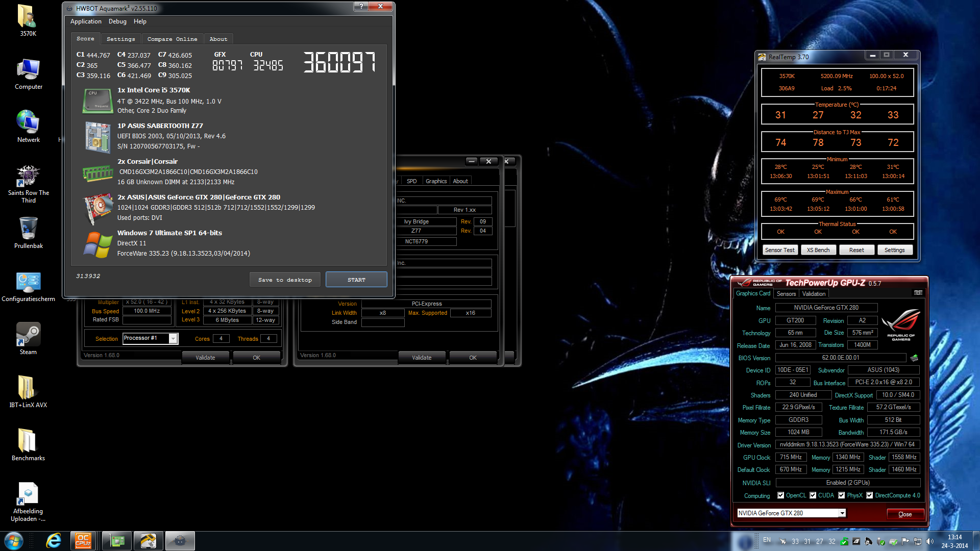
Task: Click Sensor Test in RealTemp
Action: click(x=780, y=250)
